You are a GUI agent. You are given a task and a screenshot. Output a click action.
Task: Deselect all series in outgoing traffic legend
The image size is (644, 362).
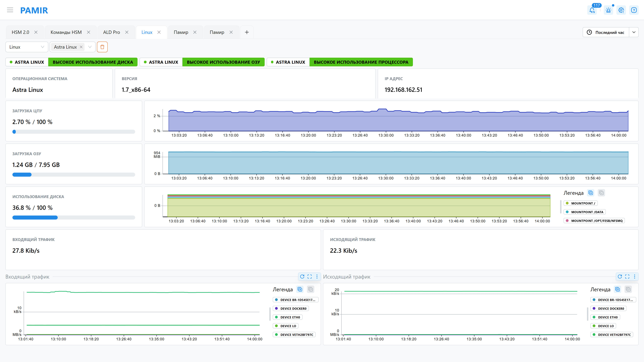618,289
